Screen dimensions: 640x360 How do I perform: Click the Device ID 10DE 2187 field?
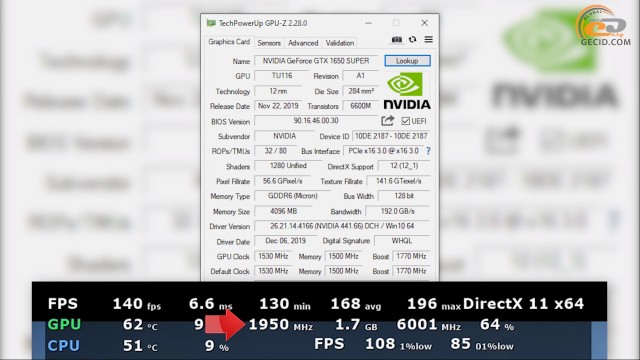(391, 136)
